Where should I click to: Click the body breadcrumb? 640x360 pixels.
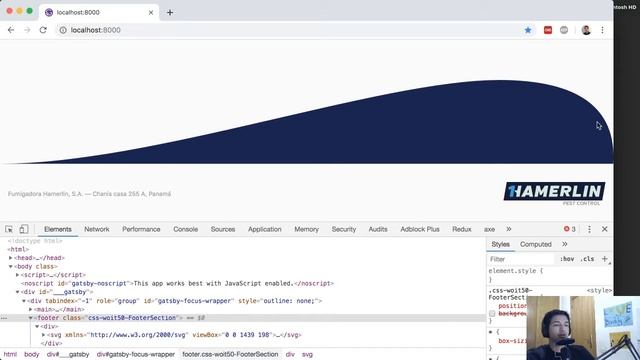(31, 354)
